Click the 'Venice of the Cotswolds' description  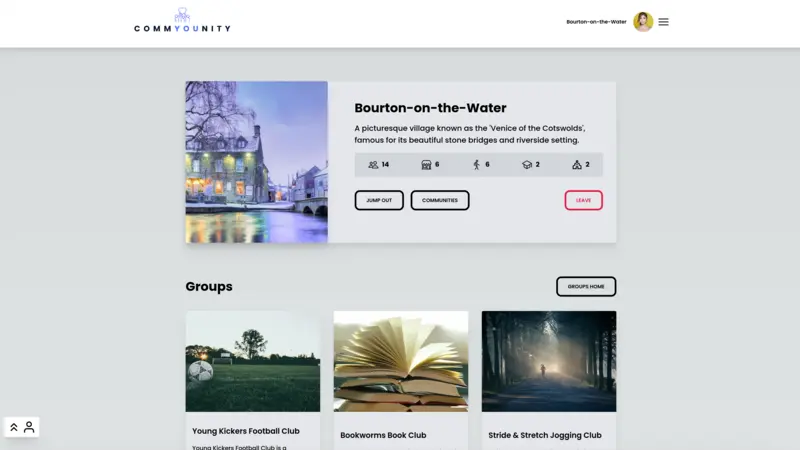pyautogui.click(x=469, y=134)
